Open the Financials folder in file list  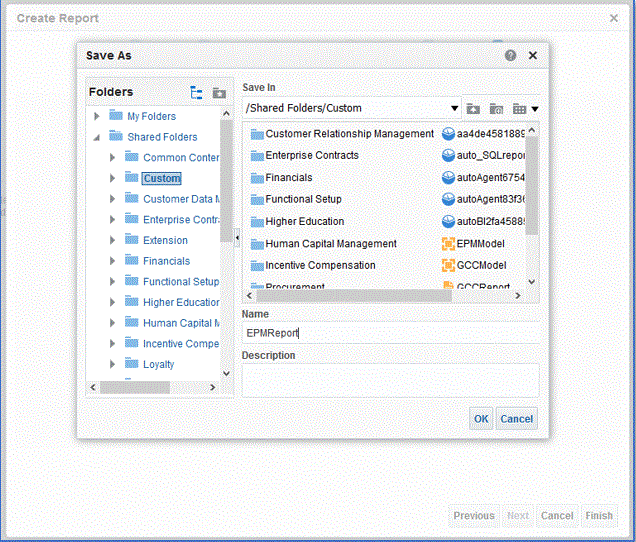click(x=288, y=178)
